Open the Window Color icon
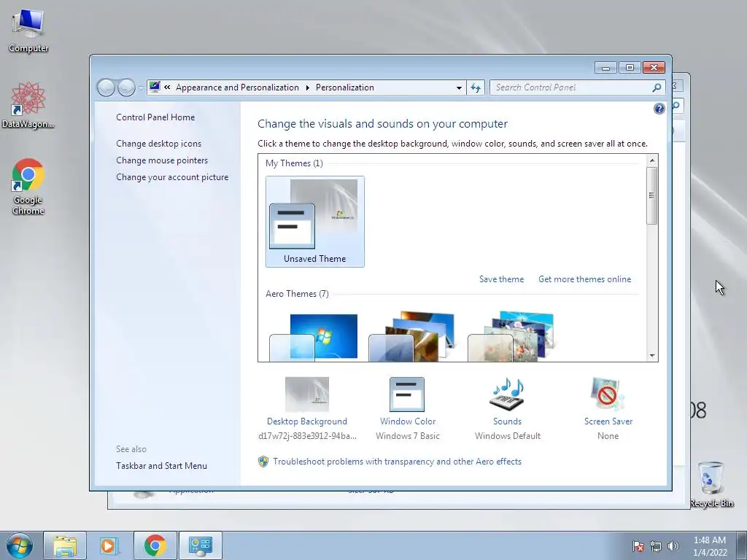This screenshot has width=747, height=560. 407,394
